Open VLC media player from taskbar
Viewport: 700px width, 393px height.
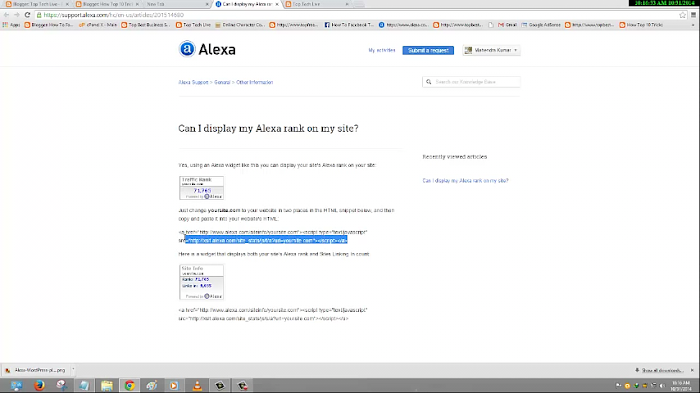tap(197, 385)
